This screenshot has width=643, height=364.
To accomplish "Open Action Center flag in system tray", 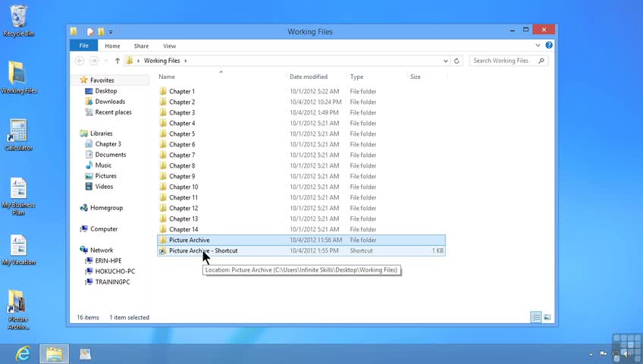I will [x=604, y=354].
